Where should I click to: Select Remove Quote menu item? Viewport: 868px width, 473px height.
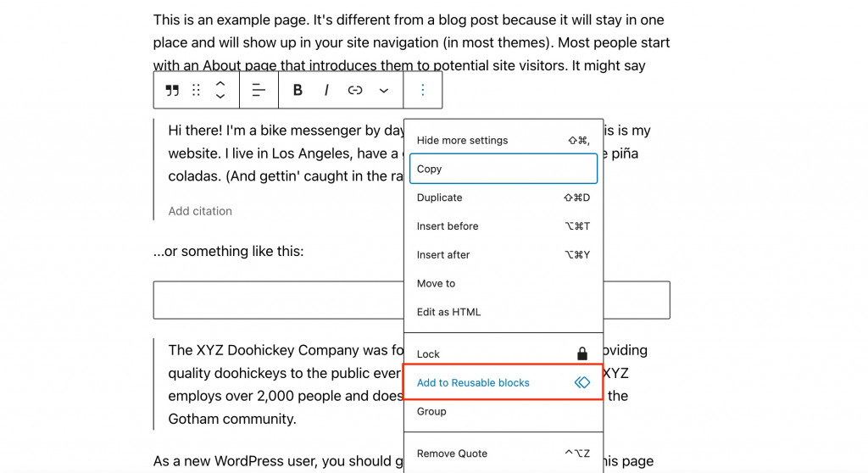pos(504,454)
